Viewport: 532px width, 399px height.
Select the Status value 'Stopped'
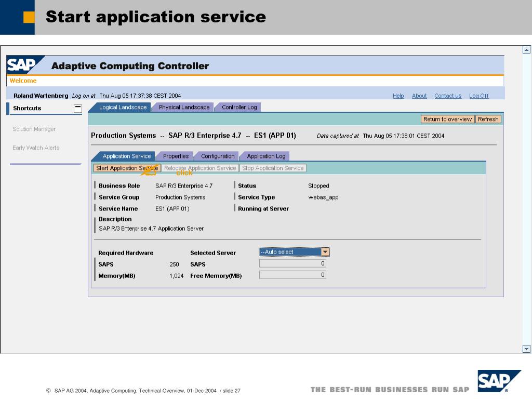click(x=318, y=186)
